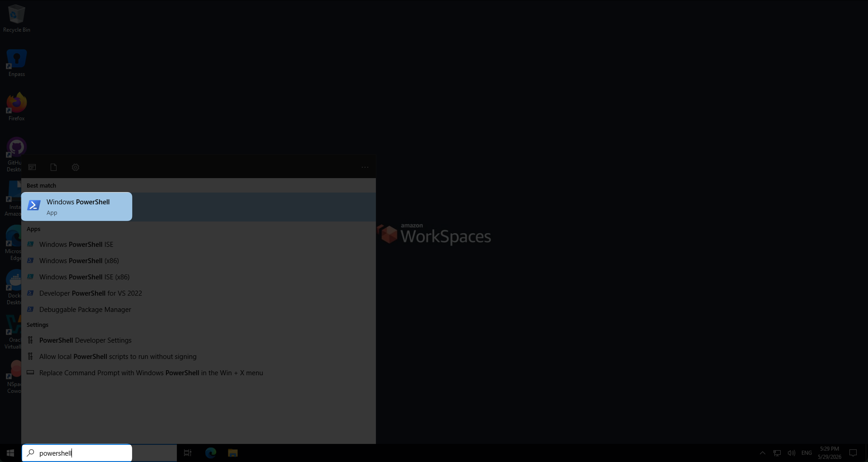The image size is (868, 462).
Task: Open Allow local PowerShell scripts setting
Action: click(199, 357)
